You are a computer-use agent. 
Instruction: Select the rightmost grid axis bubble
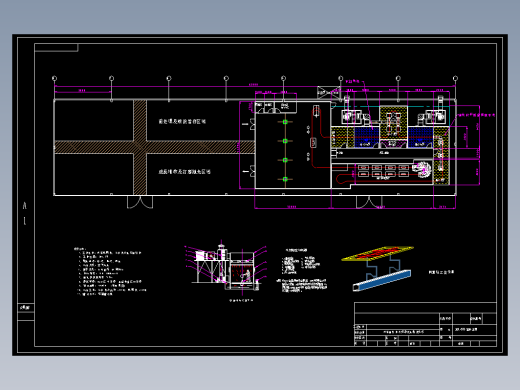(455, 78)
